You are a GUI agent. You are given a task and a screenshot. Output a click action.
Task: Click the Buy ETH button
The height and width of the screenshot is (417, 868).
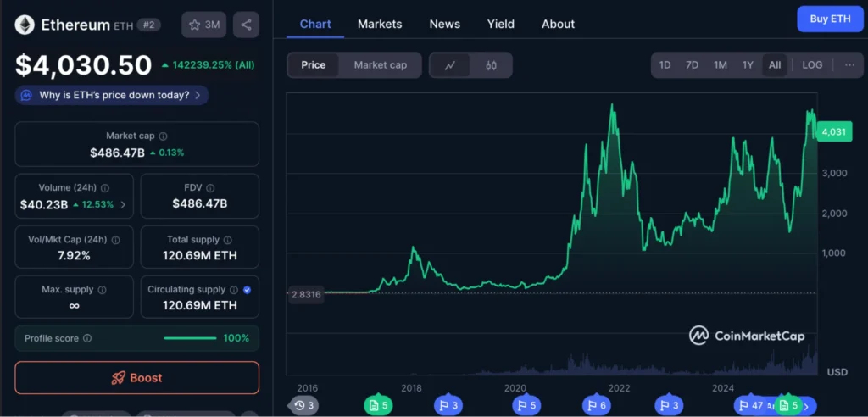coord(830,19)
